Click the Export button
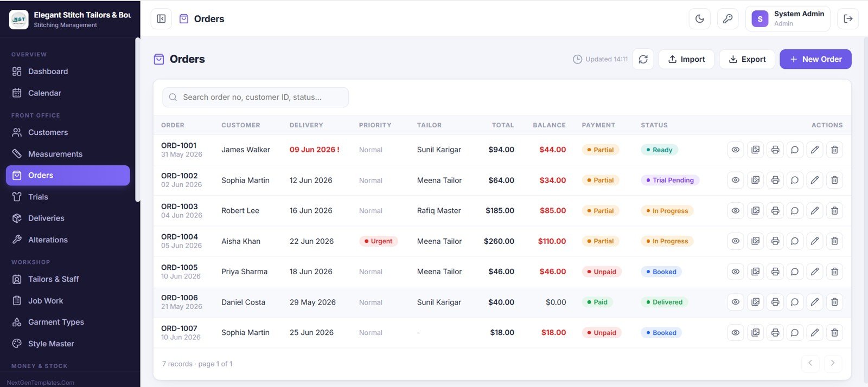 point(747,59)
